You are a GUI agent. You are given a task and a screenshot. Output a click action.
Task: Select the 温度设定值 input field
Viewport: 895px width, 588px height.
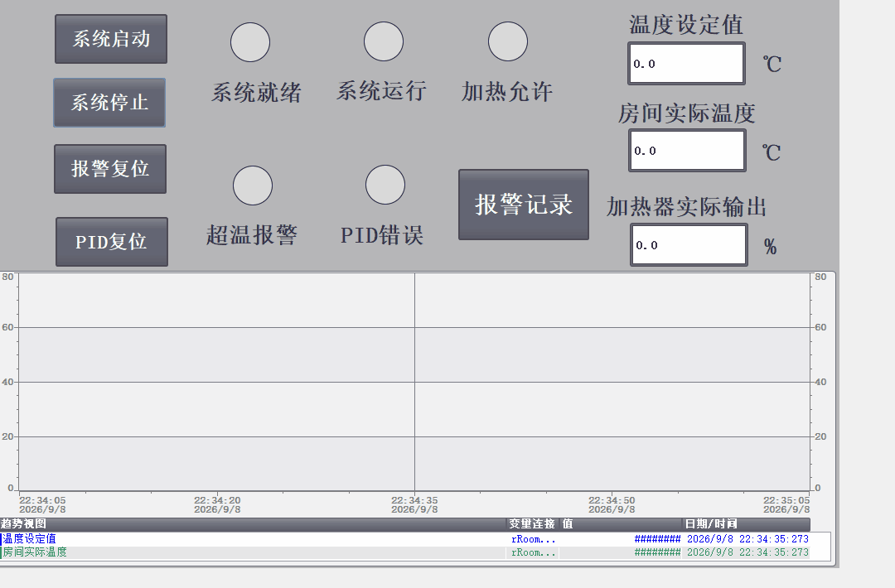tap(687, 63)
